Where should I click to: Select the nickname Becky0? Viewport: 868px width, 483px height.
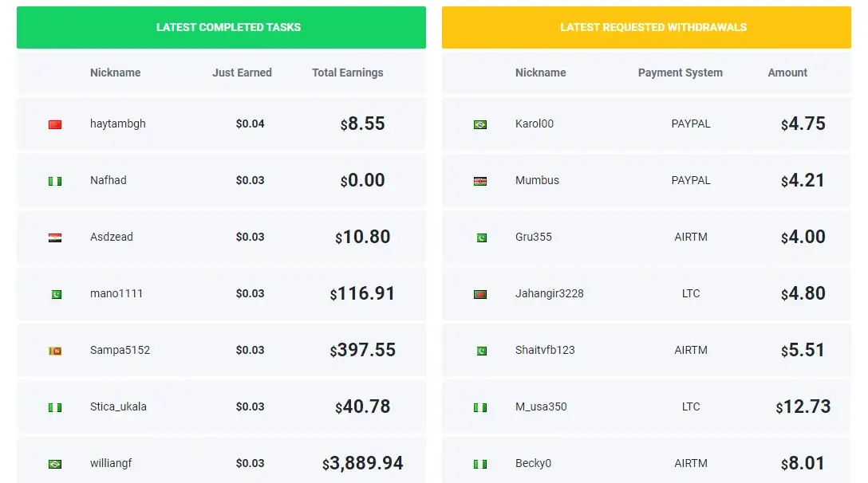(x=533, y=463)
